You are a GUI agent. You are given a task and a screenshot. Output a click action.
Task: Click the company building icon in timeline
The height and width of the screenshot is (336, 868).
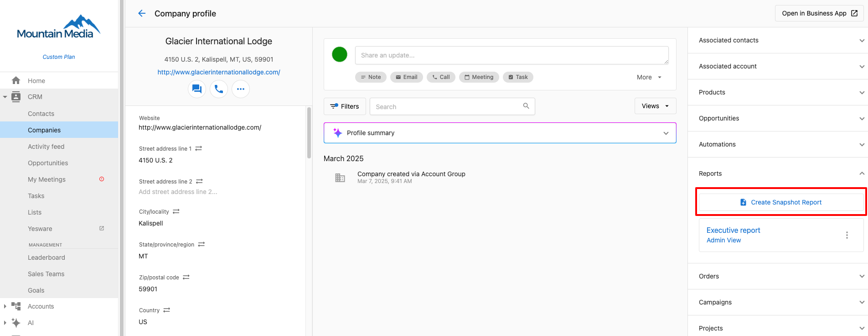coord(340,178)
